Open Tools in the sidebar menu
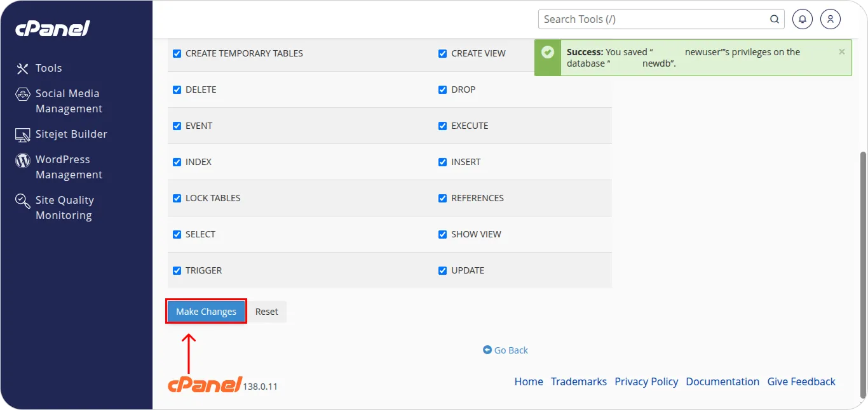Viewport: 868px width, 410px height. [x=49, y=68]
